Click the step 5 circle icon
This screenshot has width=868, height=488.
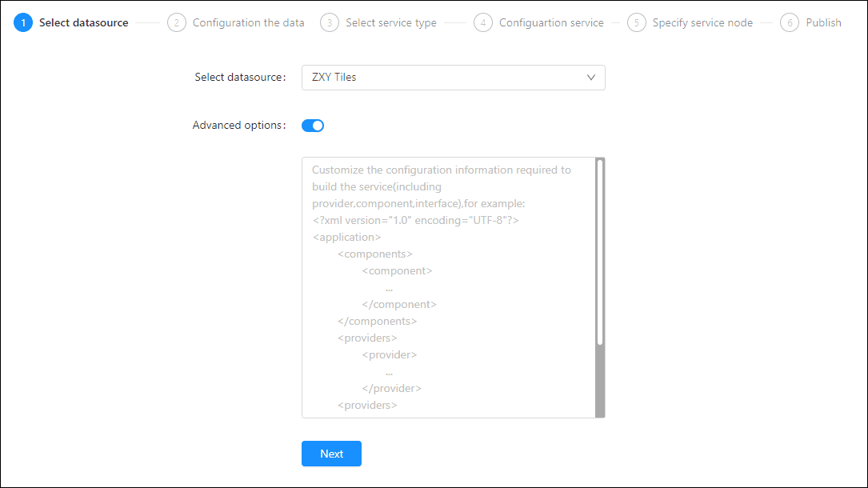pyautogui.click(x=637, y=22)
